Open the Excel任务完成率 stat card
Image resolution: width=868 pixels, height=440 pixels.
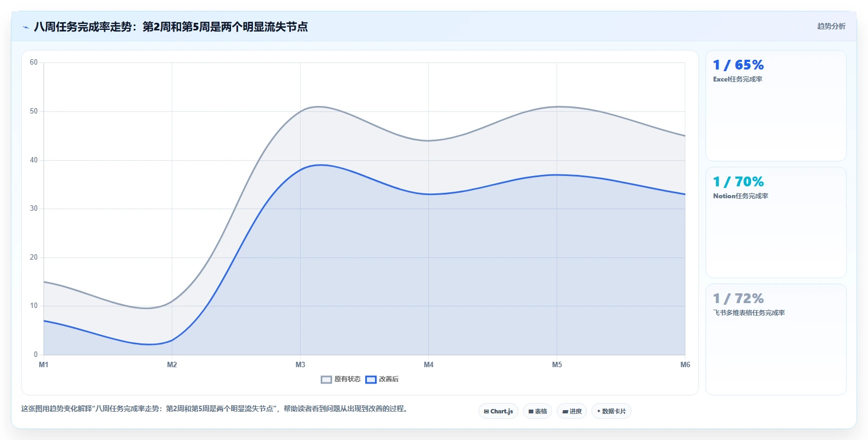coord(776,106)
